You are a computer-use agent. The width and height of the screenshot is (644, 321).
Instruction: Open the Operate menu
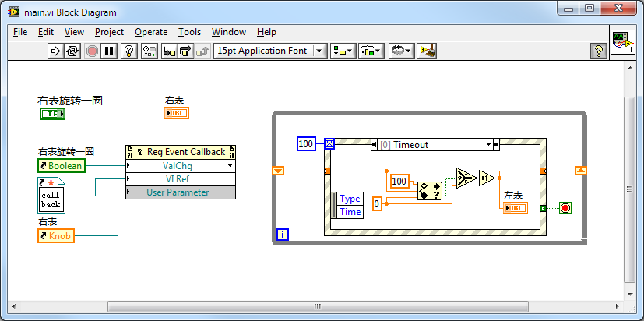pyautogui.click(x=150, y=32)
